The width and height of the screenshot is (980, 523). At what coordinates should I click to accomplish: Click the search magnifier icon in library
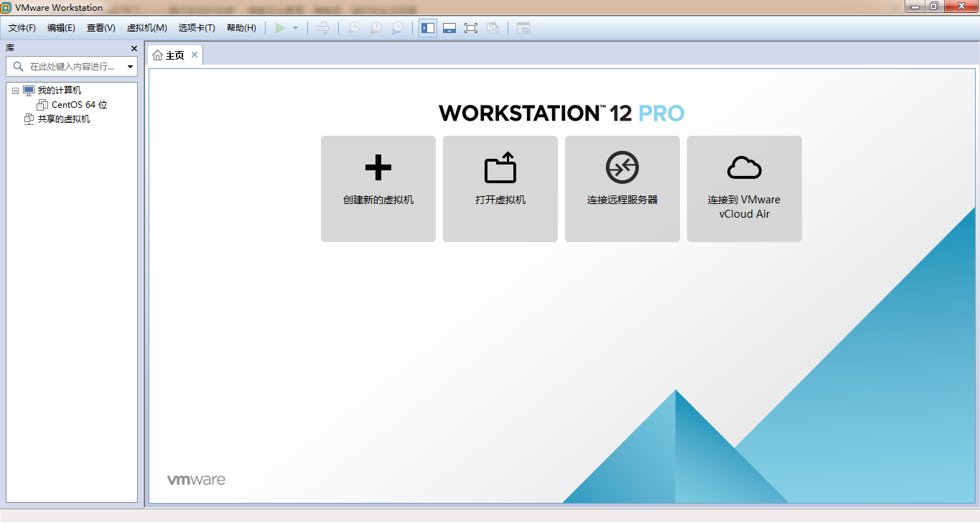pyautogui.click(x=18, y=67)
